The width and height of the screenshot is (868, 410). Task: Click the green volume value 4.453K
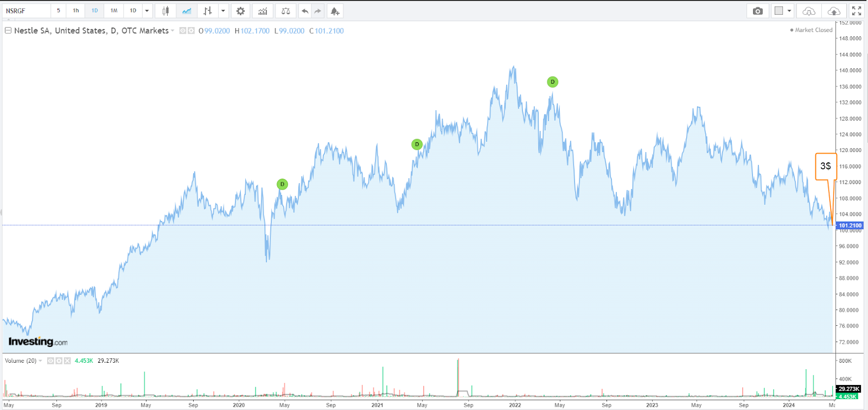[x=84, y=361]
